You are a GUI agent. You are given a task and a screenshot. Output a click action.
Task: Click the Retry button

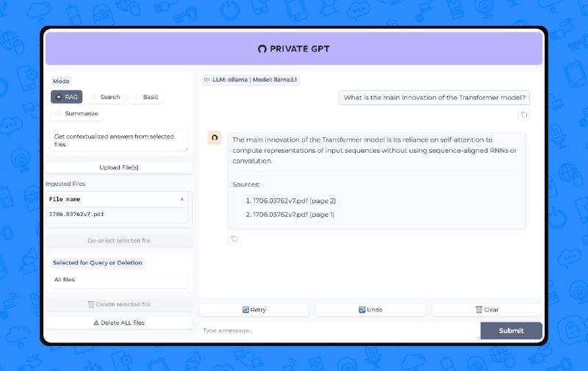coord(254,310)
